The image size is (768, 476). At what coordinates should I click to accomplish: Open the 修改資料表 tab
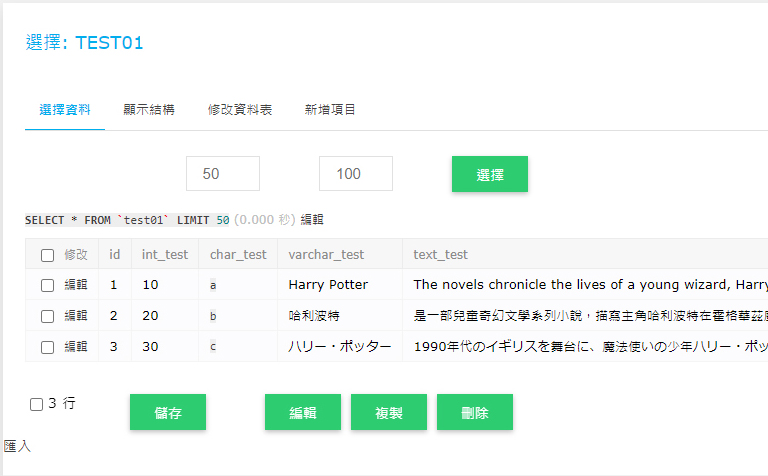240,110
